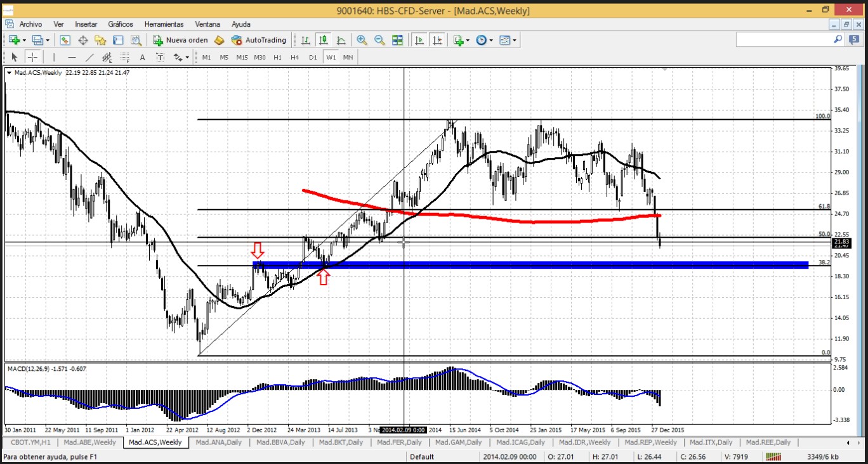The width and height of the screenshot is (868, 464).
Task: Select the Fibonacci retracement tool
Action: pyautogui.click(x=124, y=57)
